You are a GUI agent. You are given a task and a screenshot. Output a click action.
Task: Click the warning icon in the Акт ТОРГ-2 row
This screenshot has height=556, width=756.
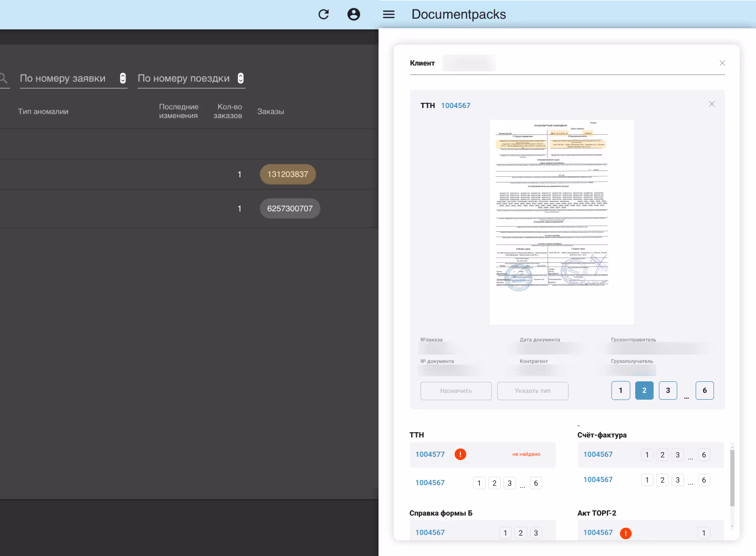626,533
